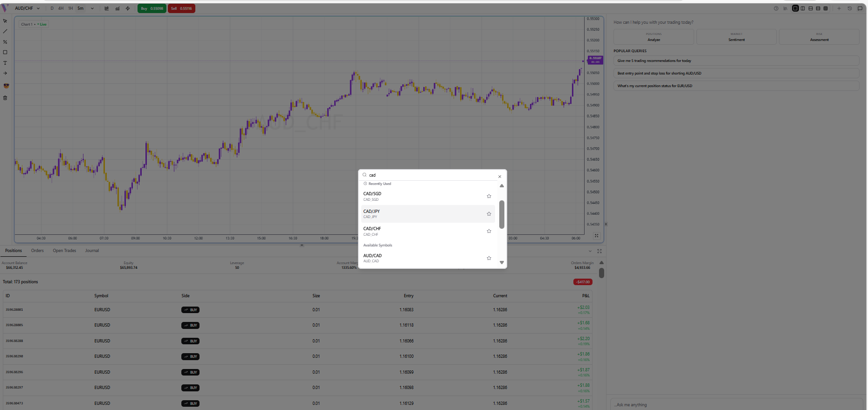Favorite CAD/SGD with its star

pyautogui.click(x=489, y=196)
